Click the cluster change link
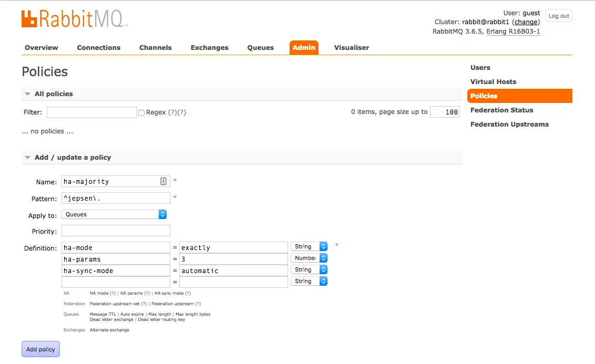Screen dimensions: 595x364 pyautogui.click(x=526, y=22)
